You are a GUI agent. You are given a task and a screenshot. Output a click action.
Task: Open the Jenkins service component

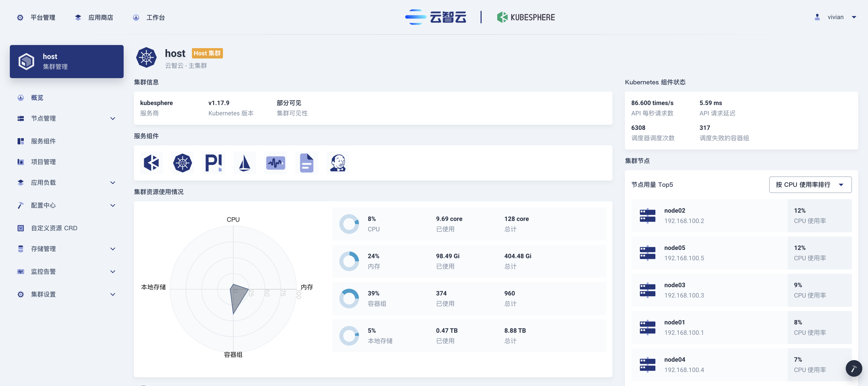(x=338, y=163)
